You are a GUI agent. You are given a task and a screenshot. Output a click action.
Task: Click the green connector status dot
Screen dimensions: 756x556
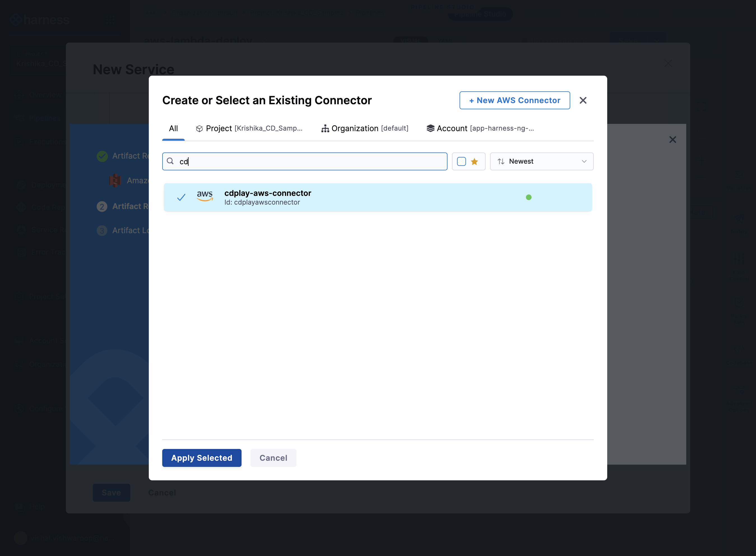coord(528,198)
